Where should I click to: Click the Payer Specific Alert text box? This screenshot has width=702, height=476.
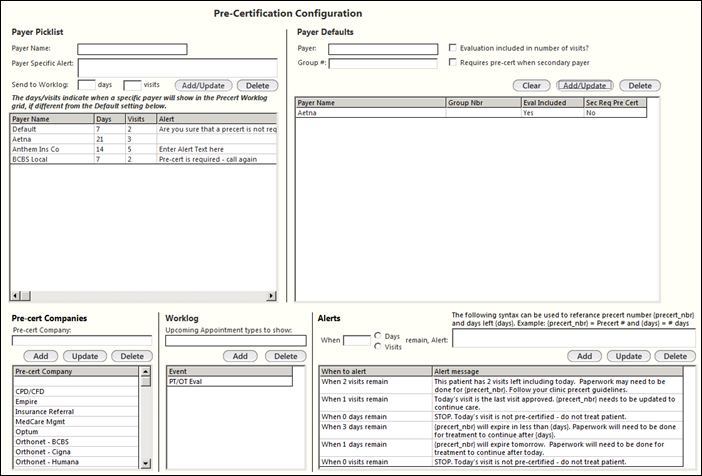177,68
